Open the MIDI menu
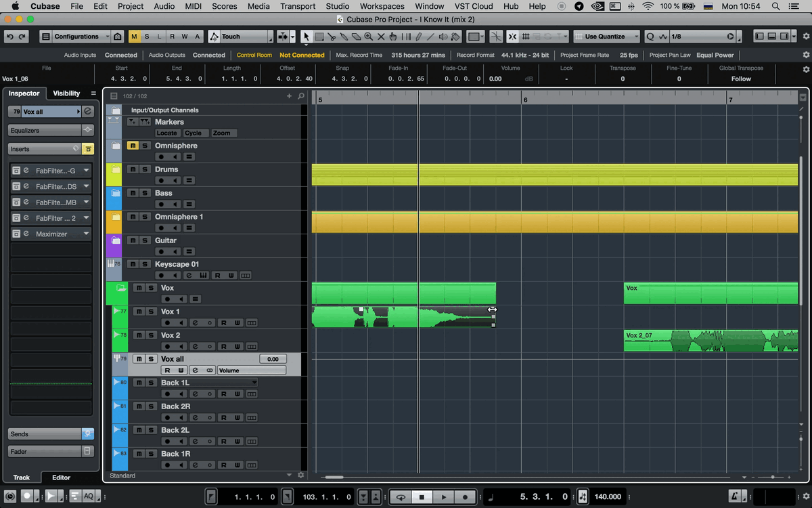The image size is (812, 508). pos(193,6)
